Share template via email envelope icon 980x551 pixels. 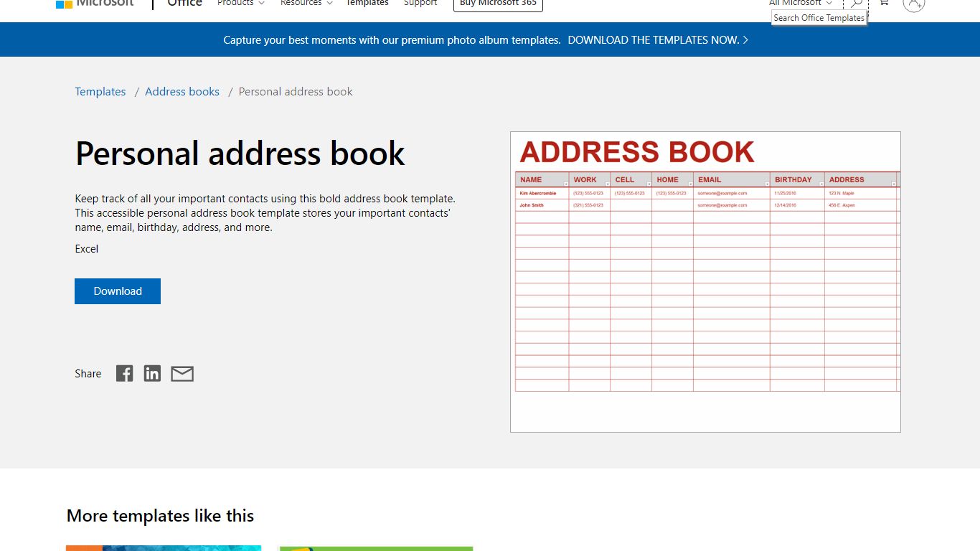[182, 374]
